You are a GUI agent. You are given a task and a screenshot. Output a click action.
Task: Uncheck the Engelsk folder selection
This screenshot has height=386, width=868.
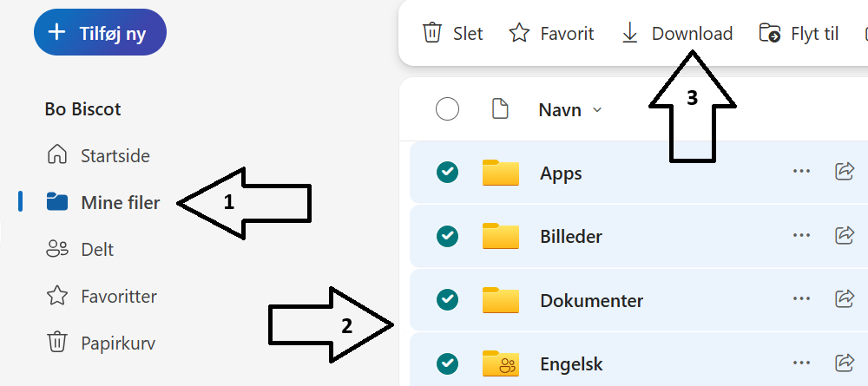point(447,363)
